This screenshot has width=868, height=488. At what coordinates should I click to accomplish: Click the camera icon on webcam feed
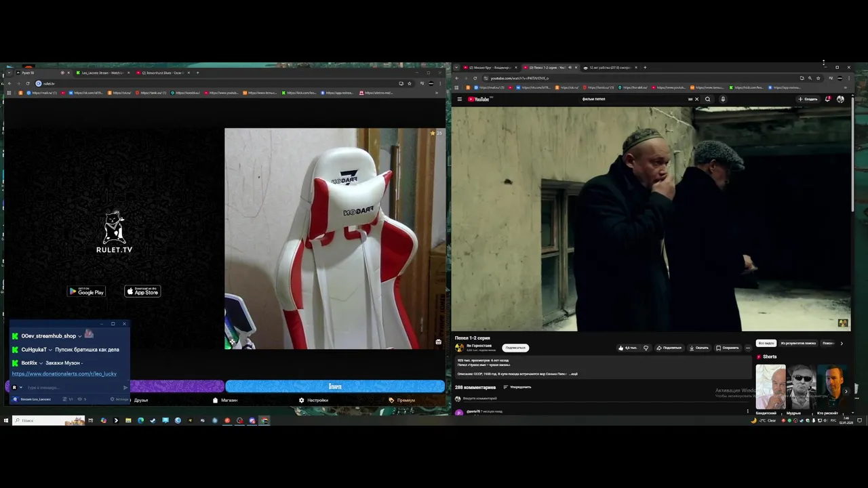point(438,342)
